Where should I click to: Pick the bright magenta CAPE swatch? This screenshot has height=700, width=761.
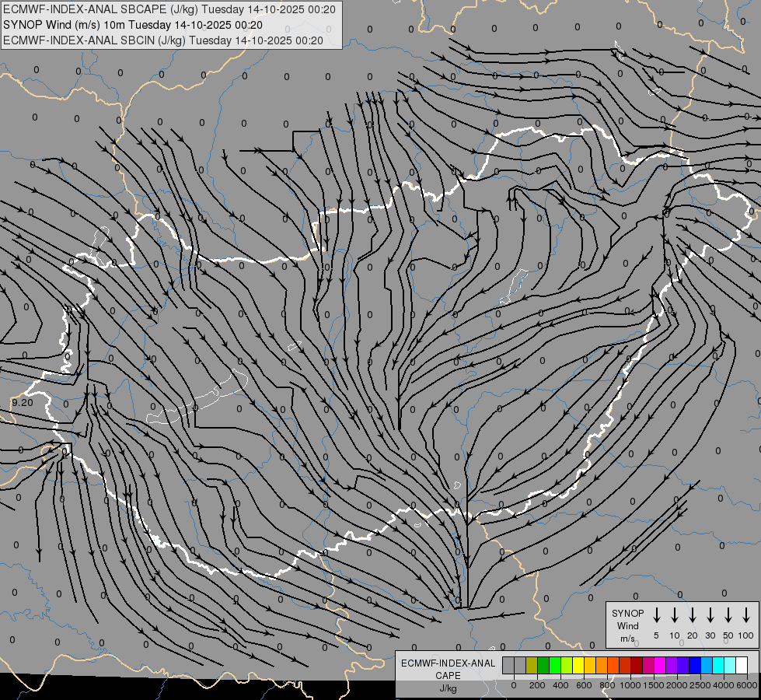[x=661, y=665]
